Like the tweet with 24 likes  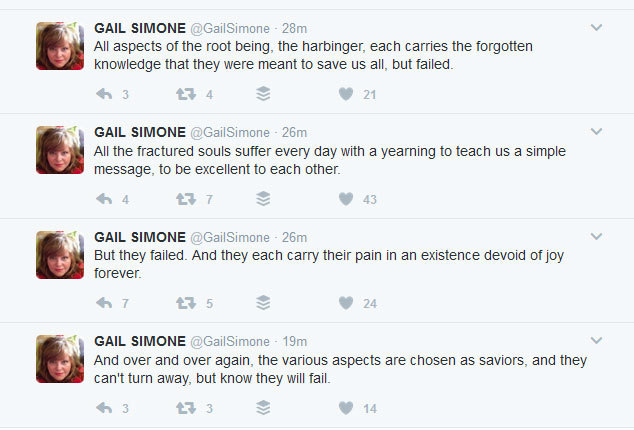click(346, 303)
